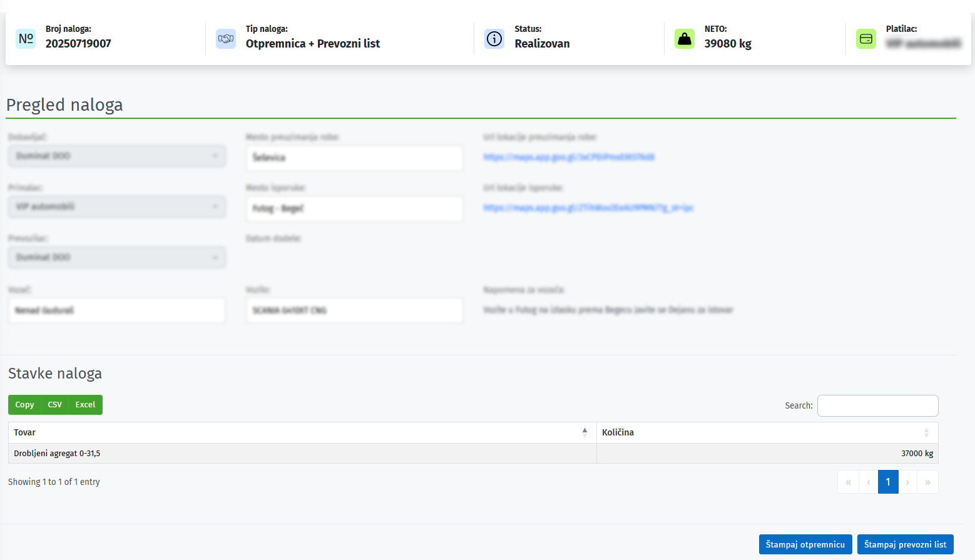Image resolution: width=975 pixels, height=560 pixels.
Task: Open the first blurred supplier dropdown
Action: (117, 156)
